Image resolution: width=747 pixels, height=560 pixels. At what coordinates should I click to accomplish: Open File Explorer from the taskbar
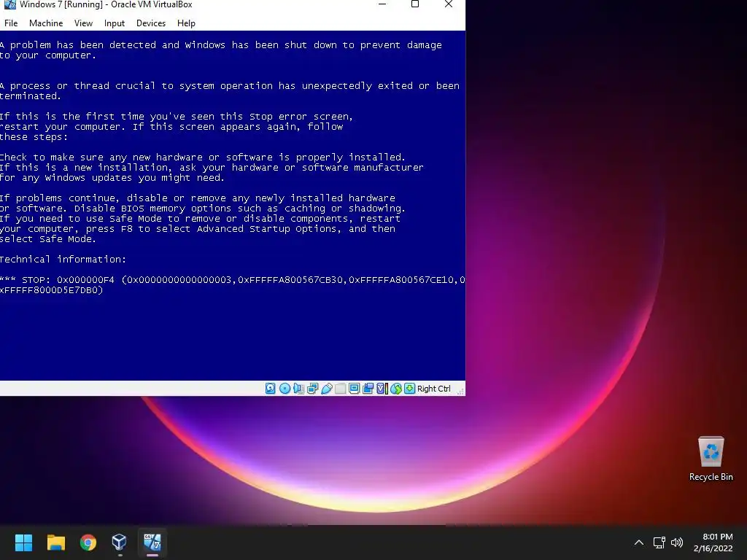coord(55,542)
